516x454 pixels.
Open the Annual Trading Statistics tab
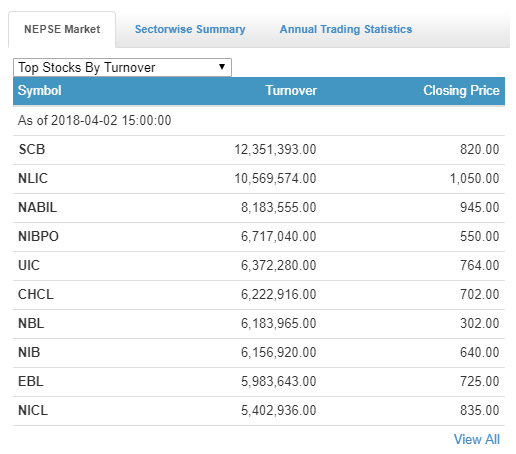coord(346,29)
